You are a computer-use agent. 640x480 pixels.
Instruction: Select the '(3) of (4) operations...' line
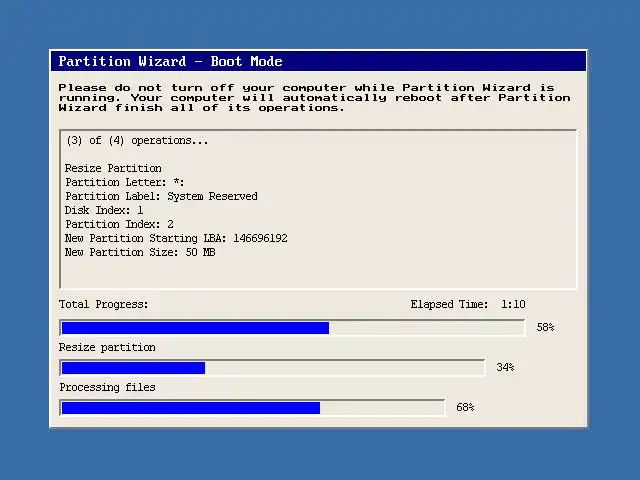(x=137, y=140)
